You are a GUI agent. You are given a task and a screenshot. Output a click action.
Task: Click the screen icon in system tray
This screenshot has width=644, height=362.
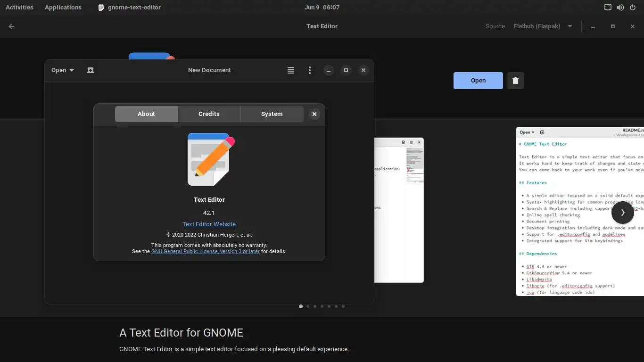pyautogui.click(x=608, y=7)
